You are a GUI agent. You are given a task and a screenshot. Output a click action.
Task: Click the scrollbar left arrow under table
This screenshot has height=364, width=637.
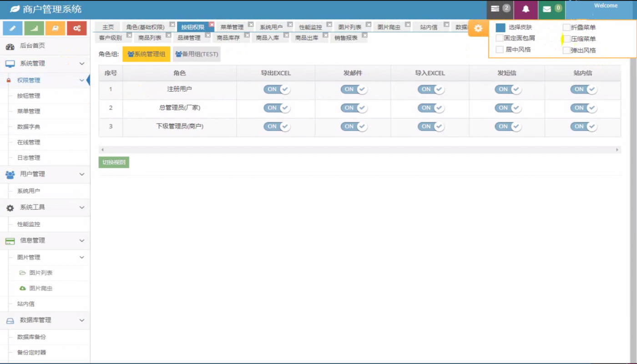point(102,150)
